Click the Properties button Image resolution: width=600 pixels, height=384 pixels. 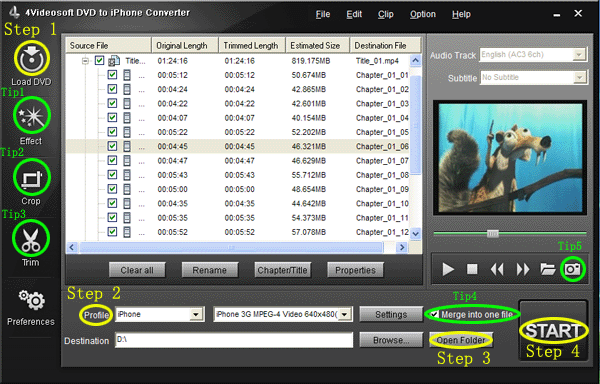(x=355, y=270)
